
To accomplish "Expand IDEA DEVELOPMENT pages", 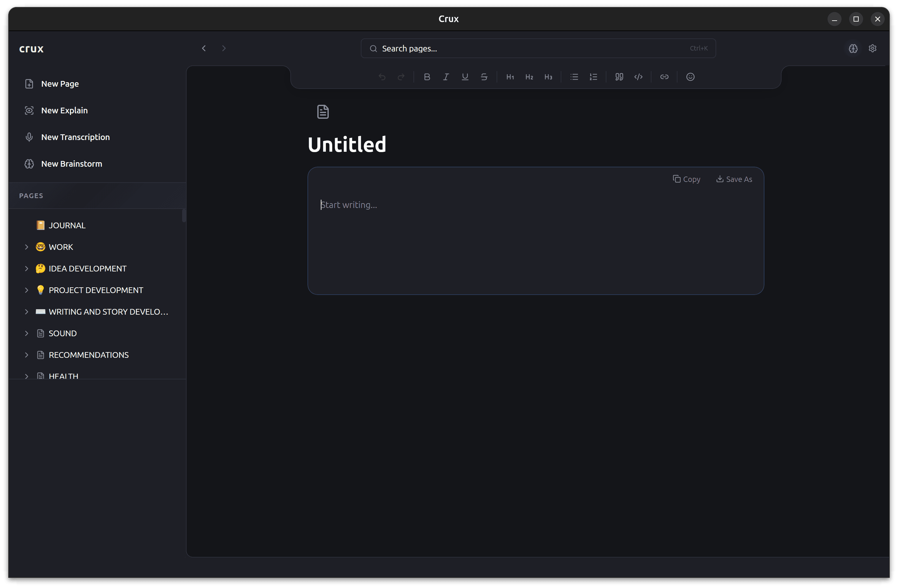I will pos(26,269).
